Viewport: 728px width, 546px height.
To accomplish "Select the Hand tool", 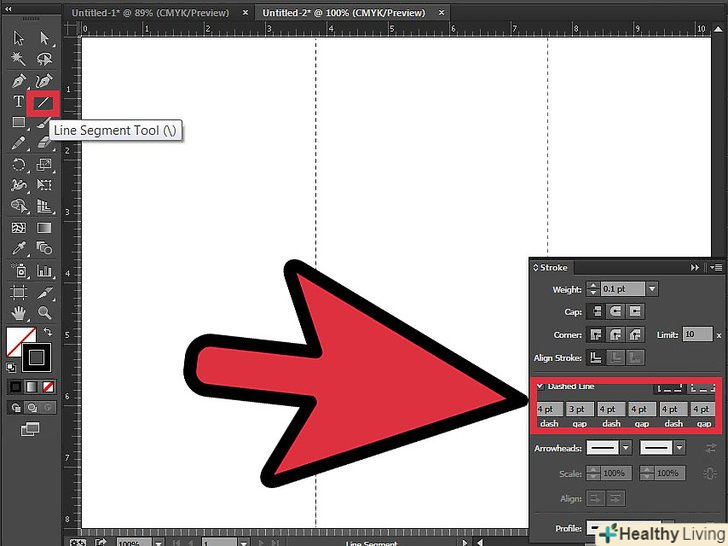I will coord(19,313).
